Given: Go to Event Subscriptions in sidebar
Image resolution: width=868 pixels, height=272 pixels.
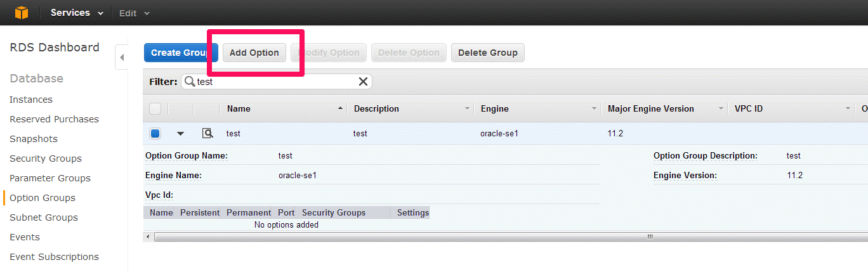Looking at the screenshot, I should click(x=54, y=257).
